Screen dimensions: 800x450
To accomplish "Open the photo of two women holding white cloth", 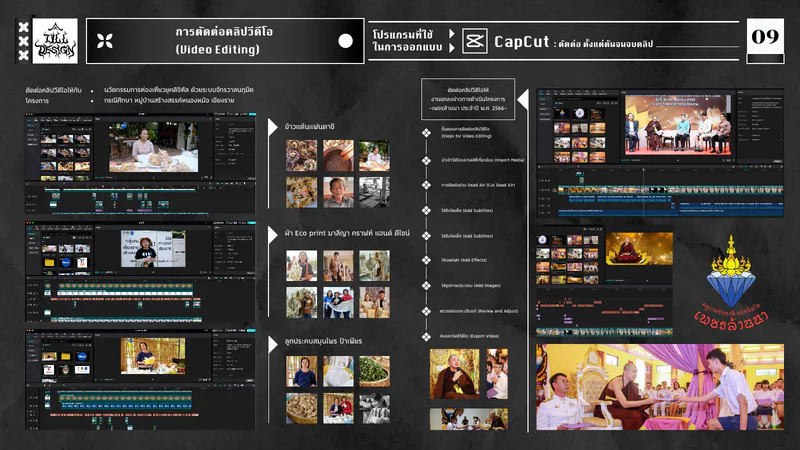I will pos(338,302).
